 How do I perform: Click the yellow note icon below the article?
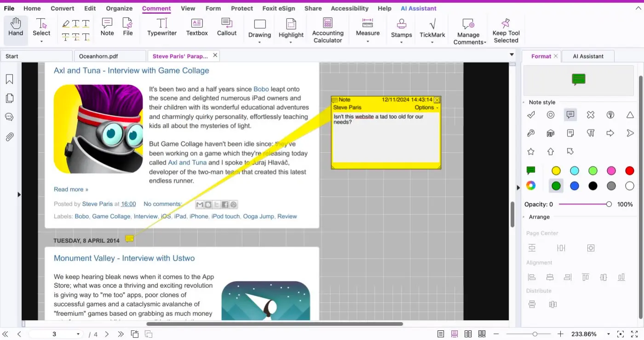point(130,239)
